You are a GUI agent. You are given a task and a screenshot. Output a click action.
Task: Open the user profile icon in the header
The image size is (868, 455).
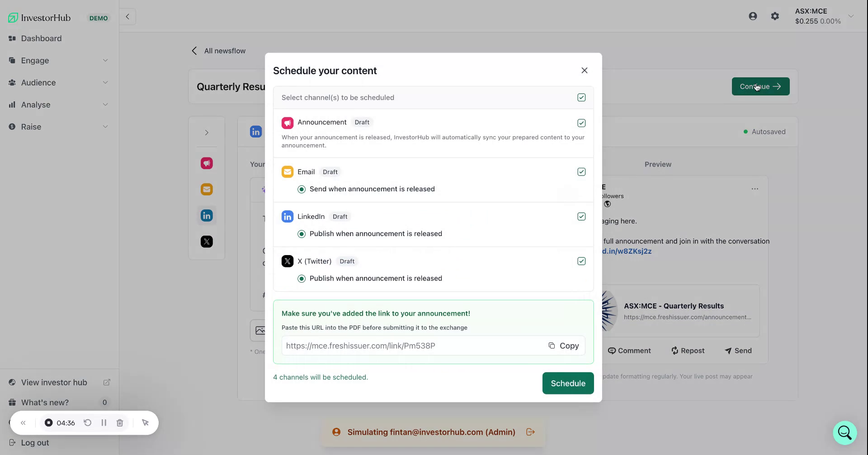click(x=753, y=16)
